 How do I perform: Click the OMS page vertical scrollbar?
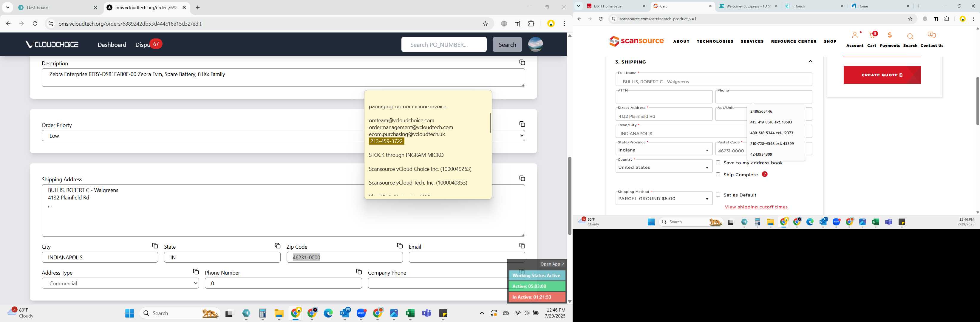click(570, 196)
